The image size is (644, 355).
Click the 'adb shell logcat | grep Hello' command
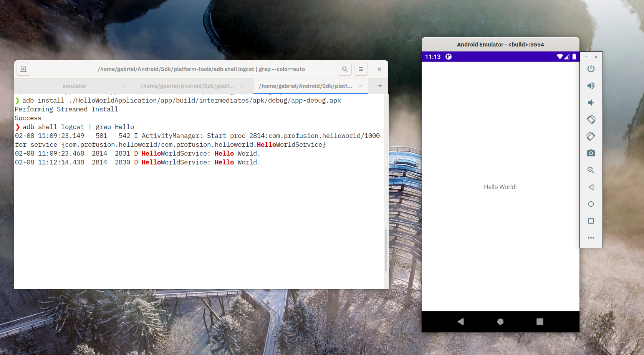pyautogui.click(x=78, y=127)
